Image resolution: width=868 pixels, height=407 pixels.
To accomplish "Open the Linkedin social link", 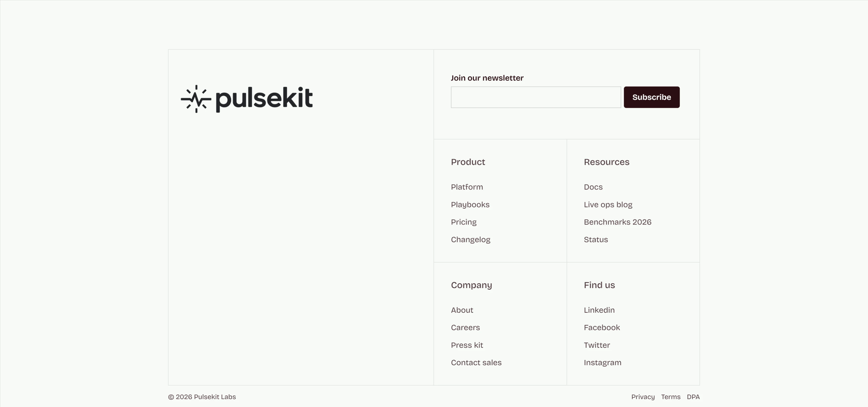I will (x=599, y=310).
